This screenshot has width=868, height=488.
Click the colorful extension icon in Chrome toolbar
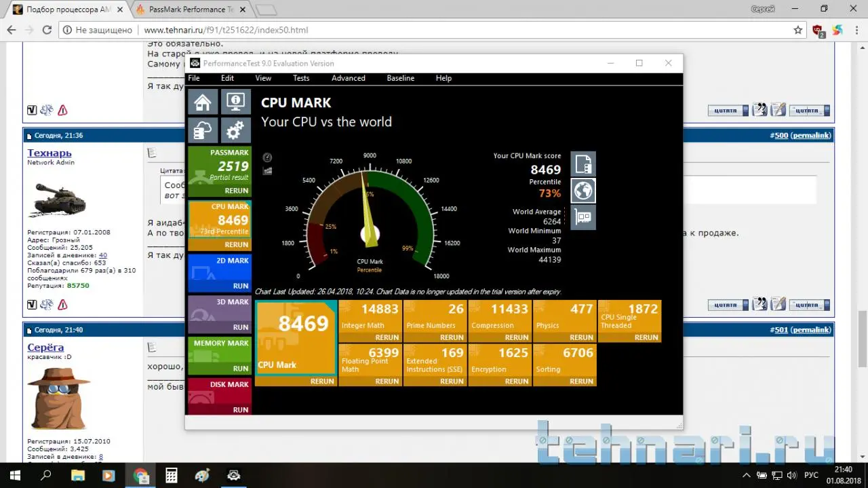[837, 31]
